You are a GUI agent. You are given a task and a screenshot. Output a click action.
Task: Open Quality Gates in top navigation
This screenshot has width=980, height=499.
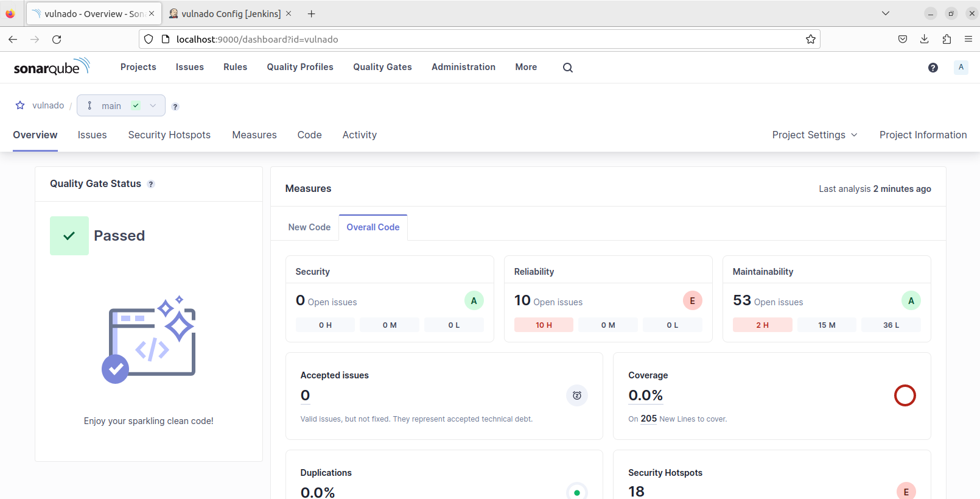[383, 67]
